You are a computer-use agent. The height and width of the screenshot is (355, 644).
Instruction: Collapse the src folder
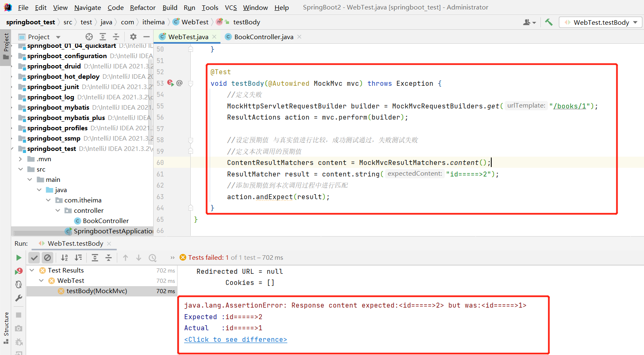[20, 169]
